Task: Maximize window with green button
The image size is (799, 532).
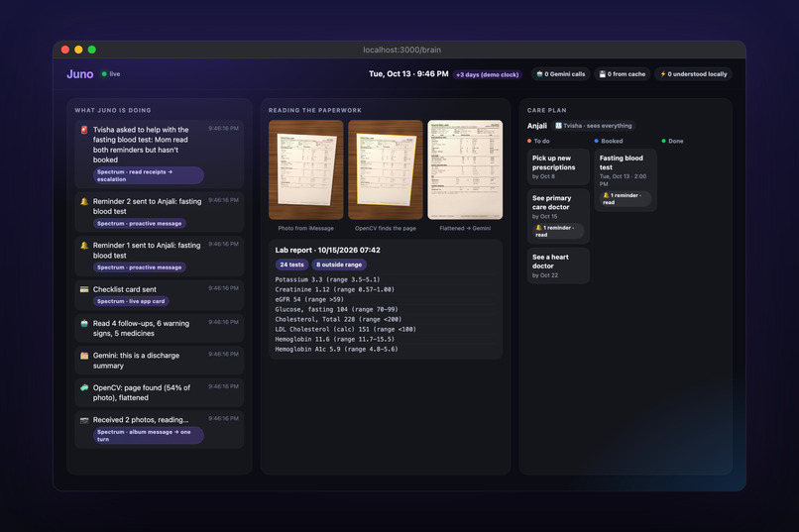Action: [x=92, y=50]
